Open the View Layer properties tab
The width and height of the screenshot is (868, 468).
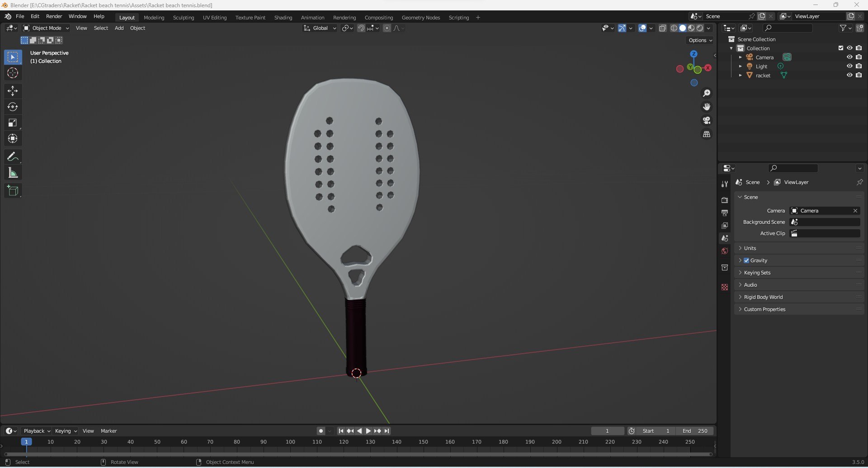tap(725, 225)
